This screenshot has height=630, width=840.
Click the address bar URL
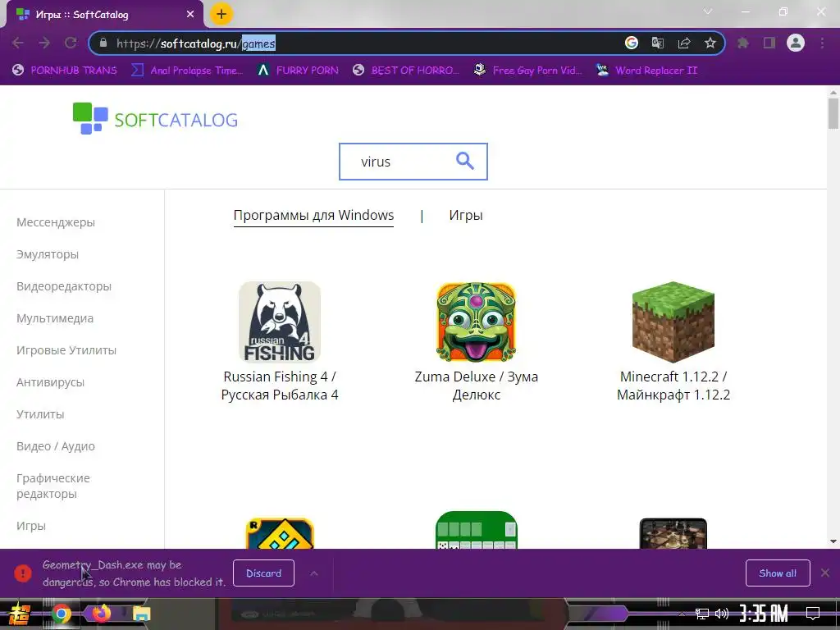pos(196,43)
